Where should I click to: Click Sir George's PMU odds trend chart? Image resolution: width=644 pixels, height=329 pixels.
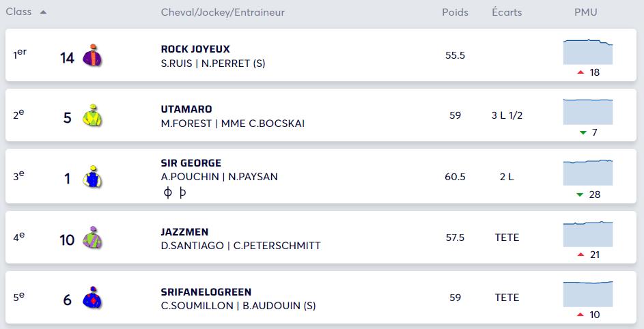[588, 173]
